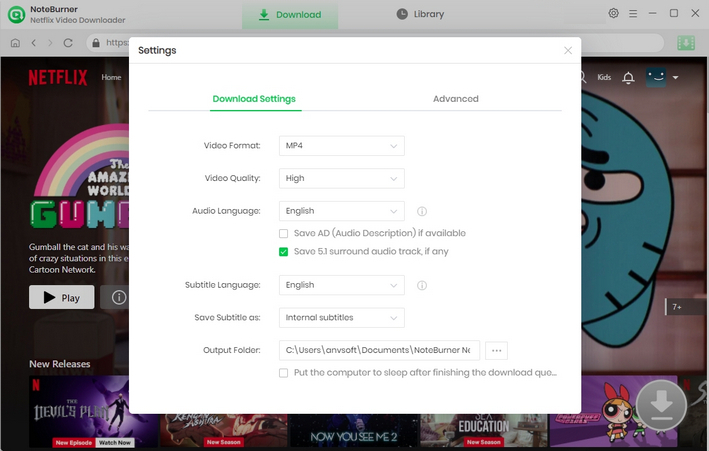Open the Video Quality dropdown
709x451 pixels.
tap(342, 178)
